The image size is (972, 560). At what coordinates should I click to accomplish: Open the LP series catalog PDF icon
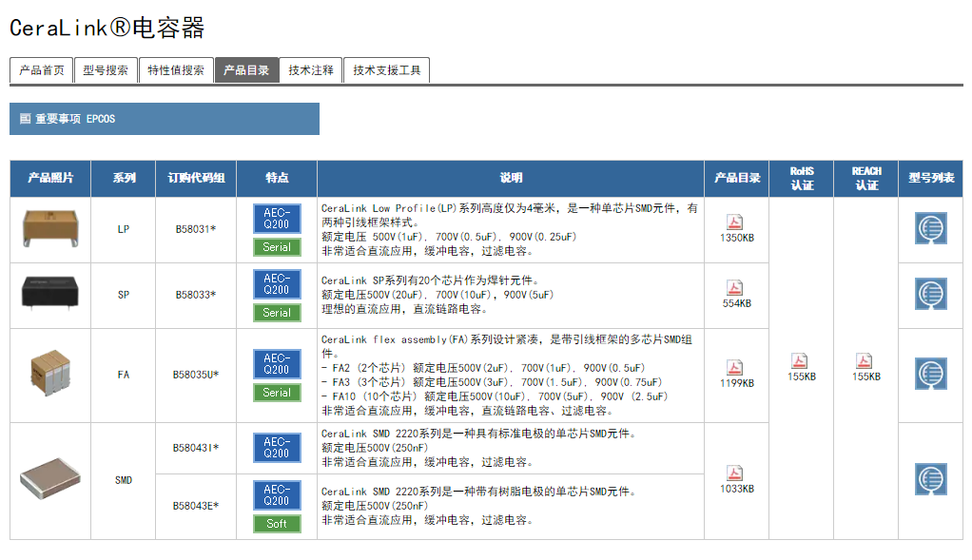(735, 222)
